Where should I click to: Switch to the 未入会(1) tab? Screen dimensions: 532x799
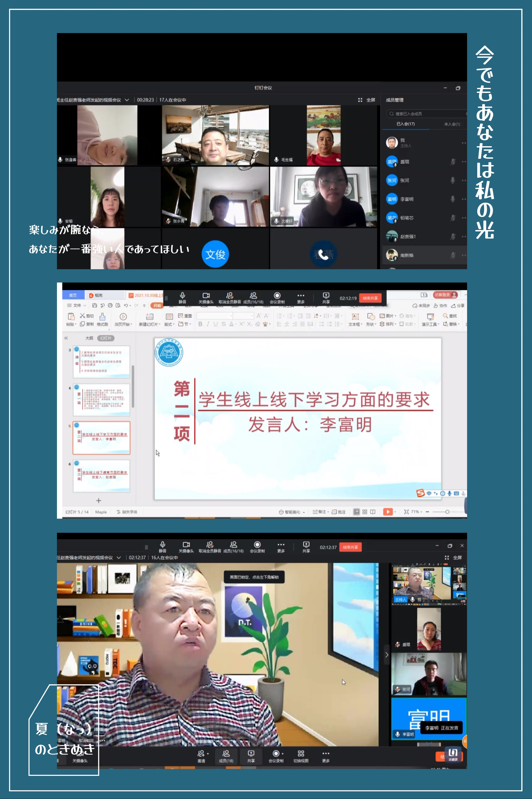tap(452, 124)
